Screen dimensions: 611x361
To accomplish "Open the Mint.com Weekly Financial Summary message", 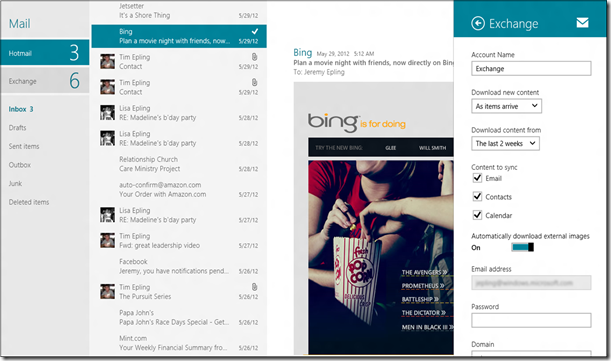I will pyautogui.click(x=179, y=343).
